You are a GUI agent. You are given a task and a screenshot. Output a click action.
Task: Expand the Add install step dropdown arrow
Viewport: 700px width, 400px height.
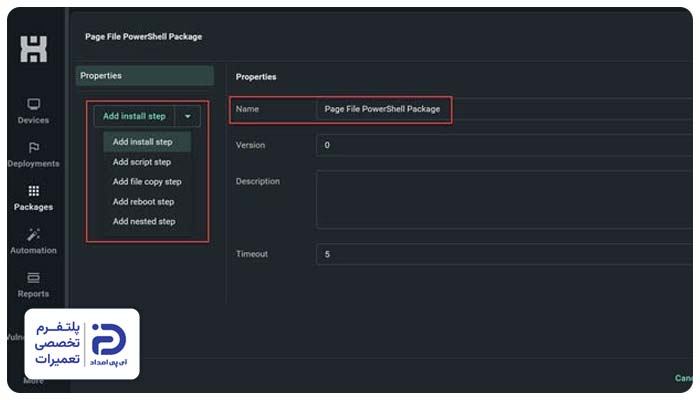(188, 117)
